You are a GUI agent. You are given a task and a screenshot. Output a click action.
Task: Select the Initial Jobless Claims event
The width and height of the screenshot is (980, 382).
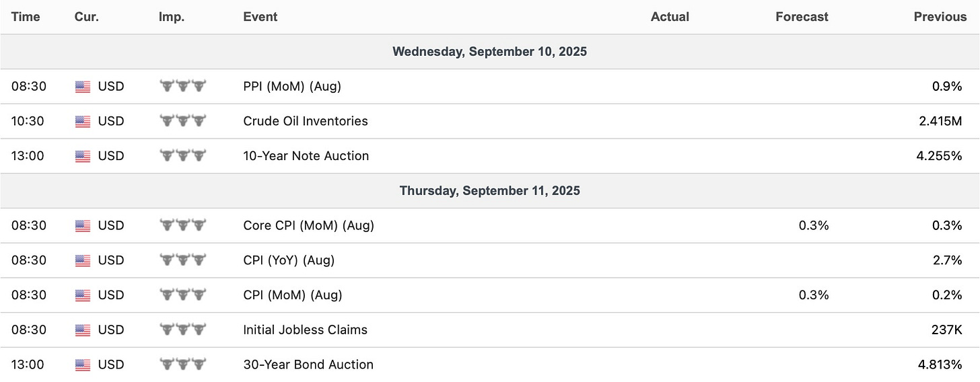click(x=306, y=330)
